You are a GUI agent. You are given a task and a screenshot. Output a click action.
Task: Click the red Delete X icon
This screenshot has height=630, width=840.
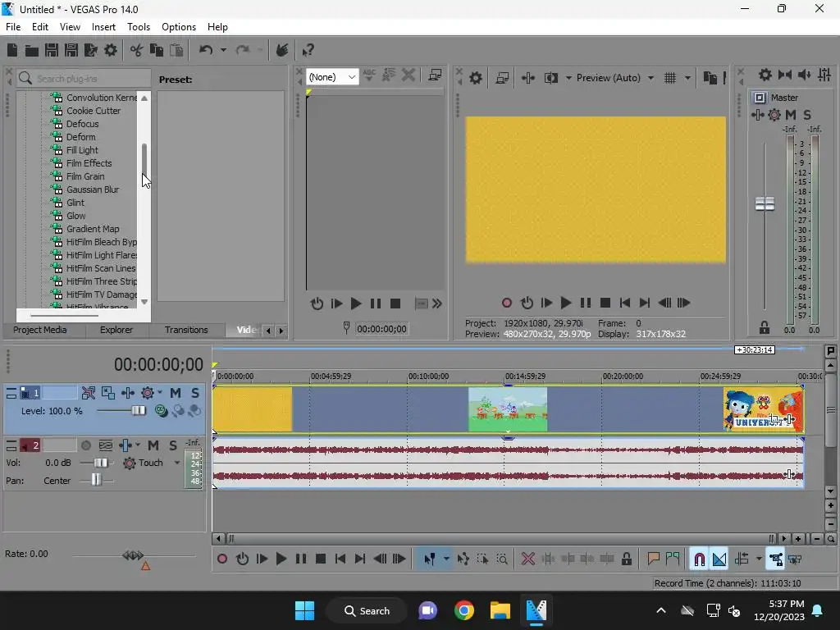click(x=528, y=559)
